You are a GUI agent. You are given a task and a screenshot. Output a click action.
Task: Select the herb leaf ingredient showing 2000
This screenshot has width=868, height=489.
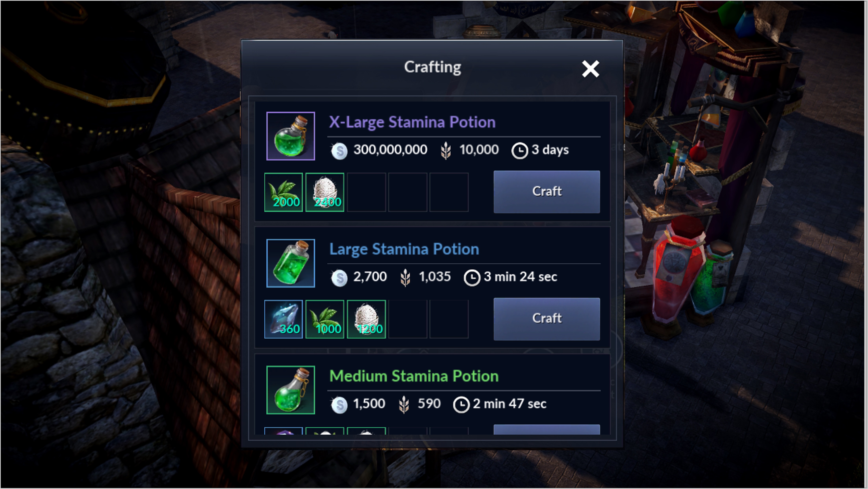tap(283, 192)
